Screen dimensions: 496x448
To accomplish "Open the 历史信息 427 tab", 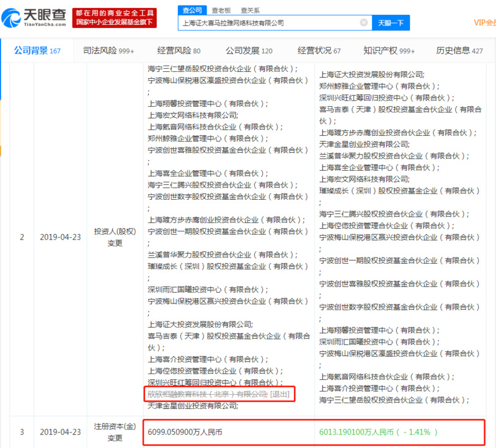I will [459, 51].
